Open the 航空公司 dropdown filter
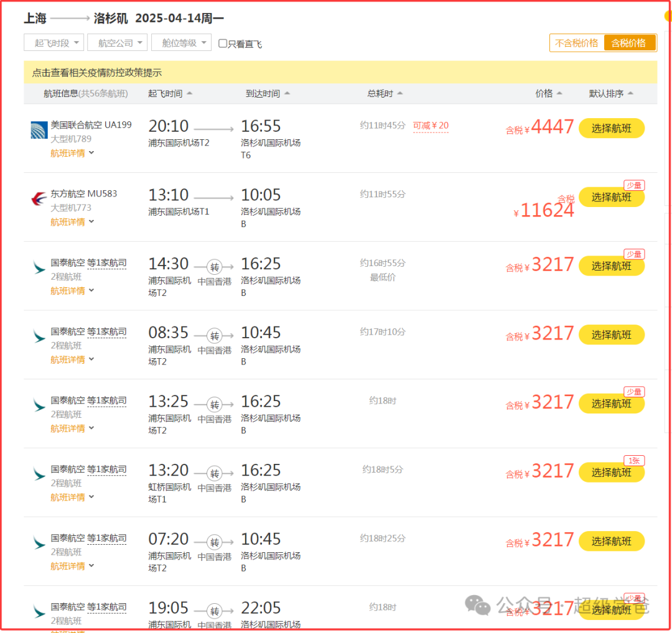Image resolution: width=672 pixels, height=633 pixels. tap(118, 43)
